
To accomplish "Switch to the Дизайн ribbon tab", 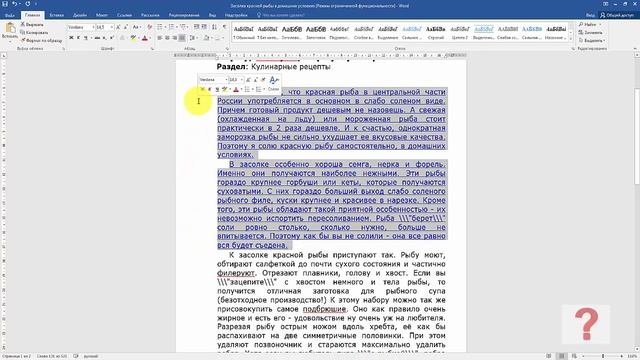I will [80, 15].
